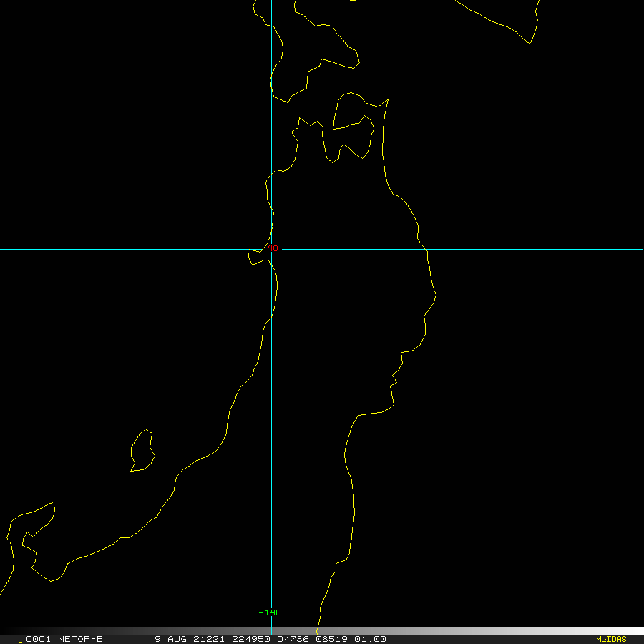Click the green -140 longitude label
This screenshot has width=644, height=644.
click(270, 613)
